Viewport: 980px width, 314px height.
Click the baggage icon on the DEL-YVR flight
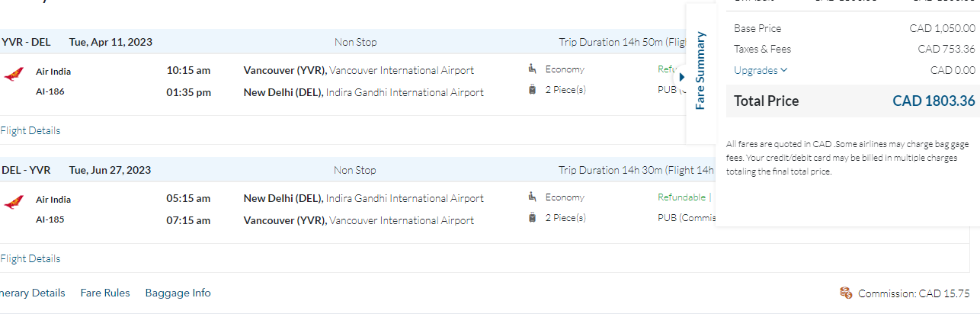pyautogui.click(x=532, y=218)
